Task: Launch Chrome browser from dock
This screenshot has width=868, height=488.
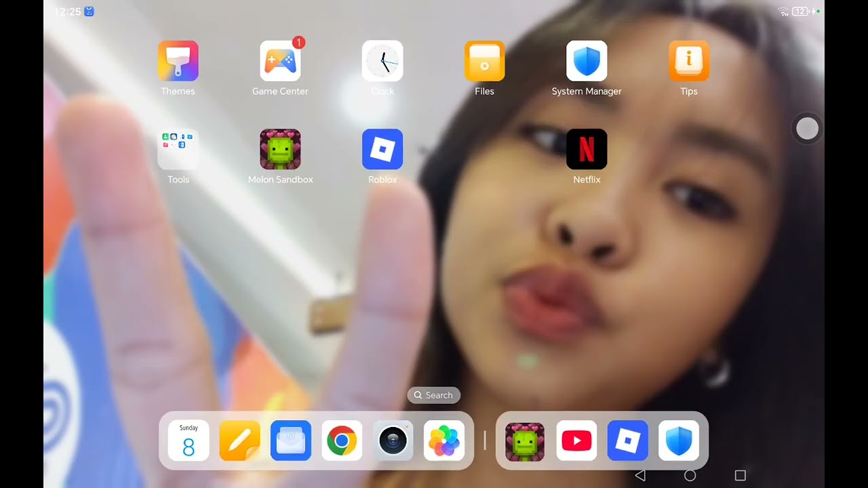Action: pos(342,441)
